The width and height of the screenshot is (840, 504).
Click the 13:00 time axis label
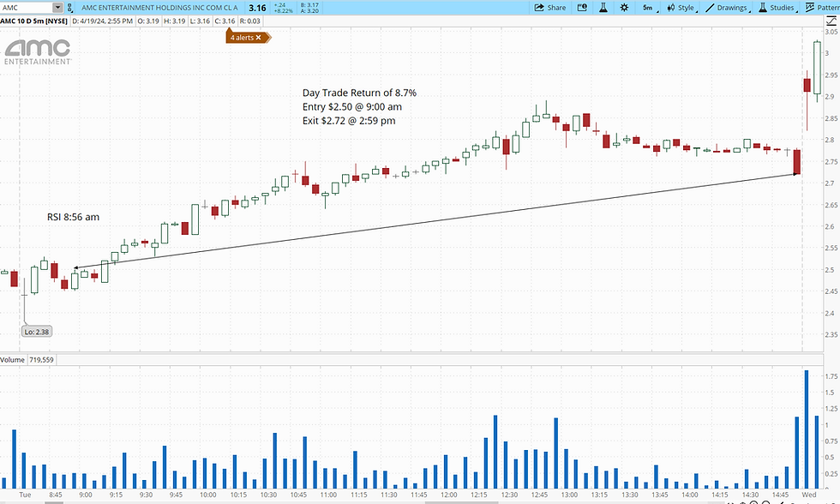[x=569, y=495]
